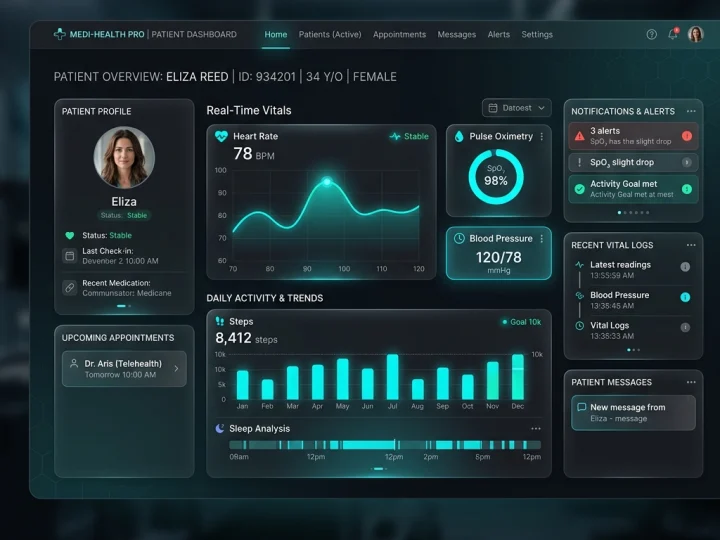
Task: Click the Recent Medication pill icon
Action: tap(70, 288)
